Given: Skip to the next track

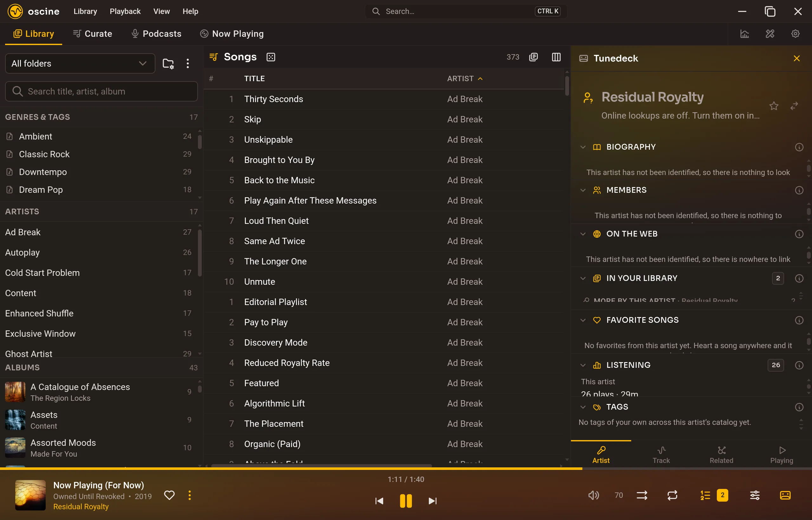Looking at the screenshot, I should coord(433,501).
